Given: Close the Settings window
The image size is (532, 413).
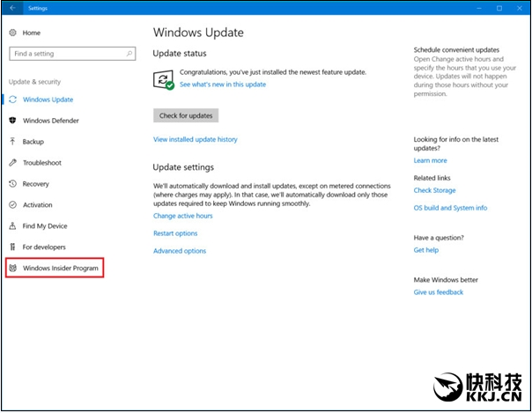Looking at the screenshot, I should pos(520,8).
